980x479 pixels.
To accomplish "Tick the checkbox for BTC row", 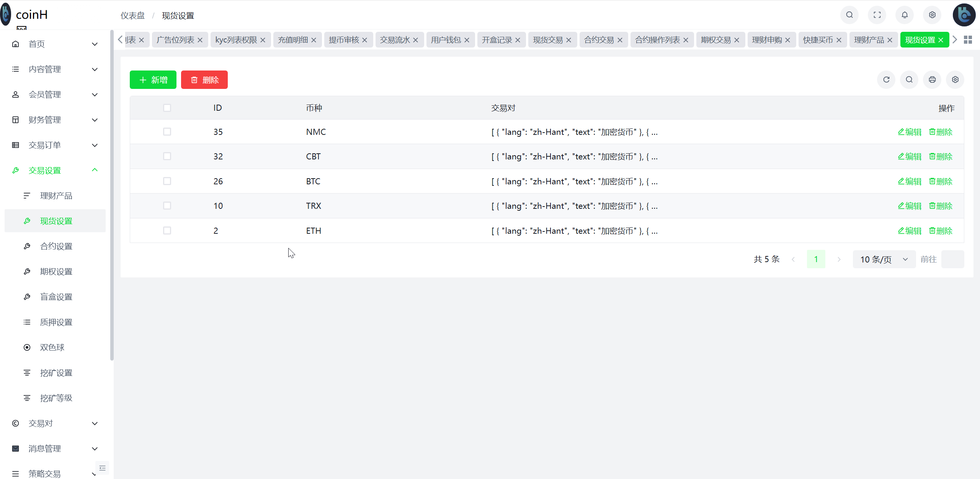I will [167, 181].
